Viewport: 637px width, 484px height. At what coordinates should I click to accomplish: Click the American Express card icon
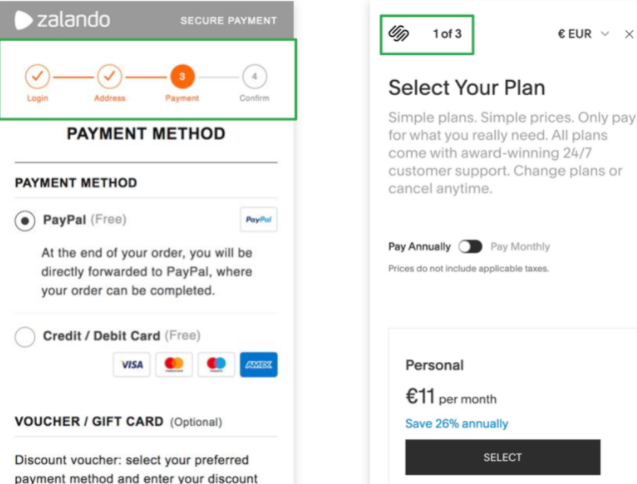point(258,365)
